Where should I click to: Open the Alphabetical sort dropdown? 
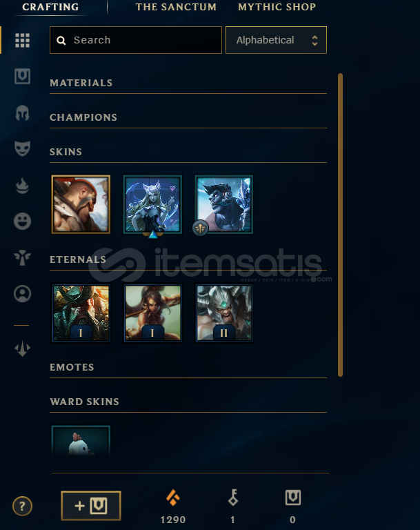click(276, 40)
